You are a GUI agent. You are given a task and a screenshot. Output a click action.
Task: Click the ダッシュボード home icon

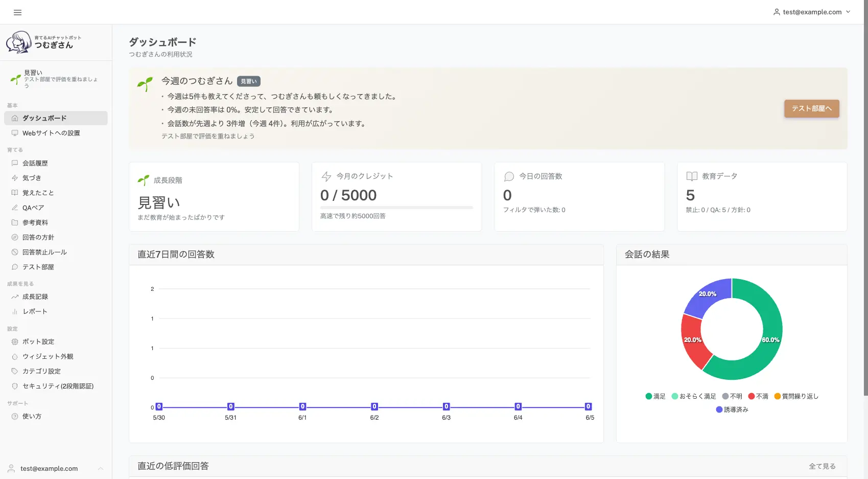15,118
